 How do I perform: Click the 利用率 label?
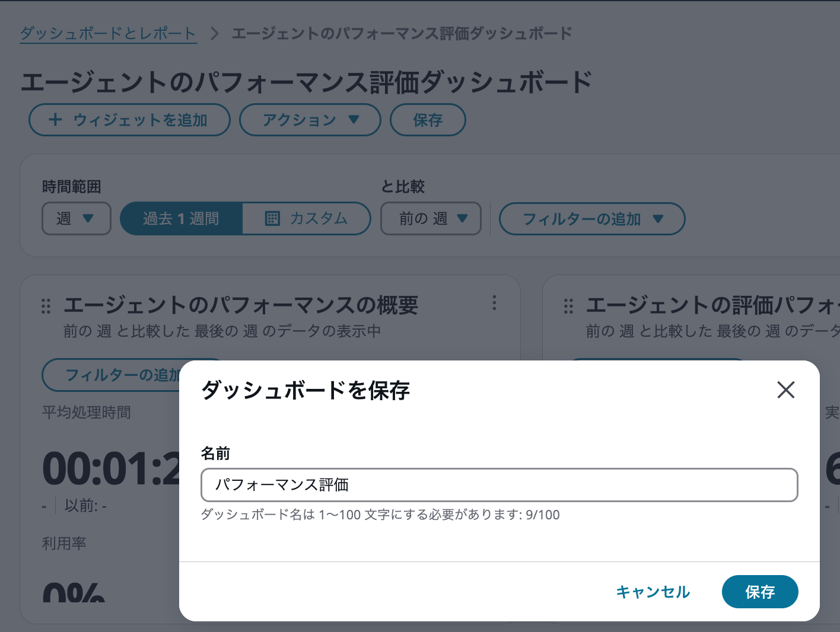[64, 543]
